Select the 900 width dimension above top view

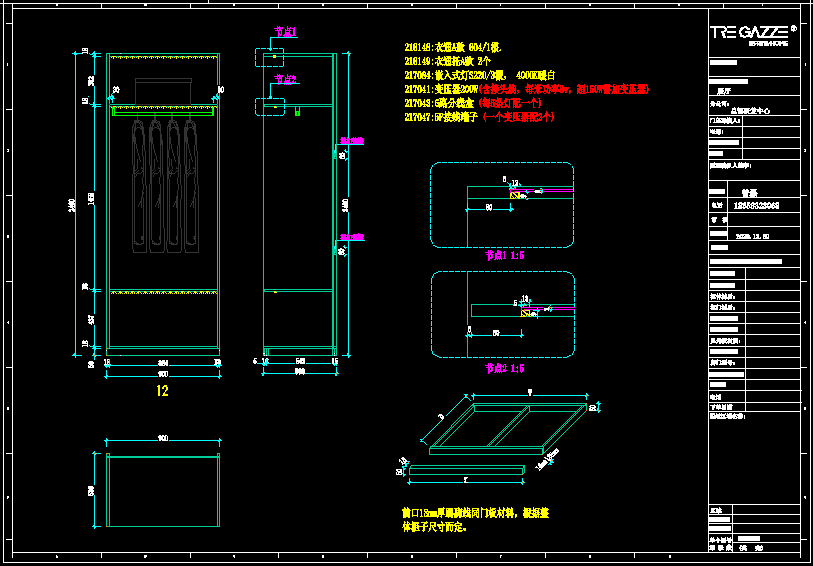[x=163, y=439]
